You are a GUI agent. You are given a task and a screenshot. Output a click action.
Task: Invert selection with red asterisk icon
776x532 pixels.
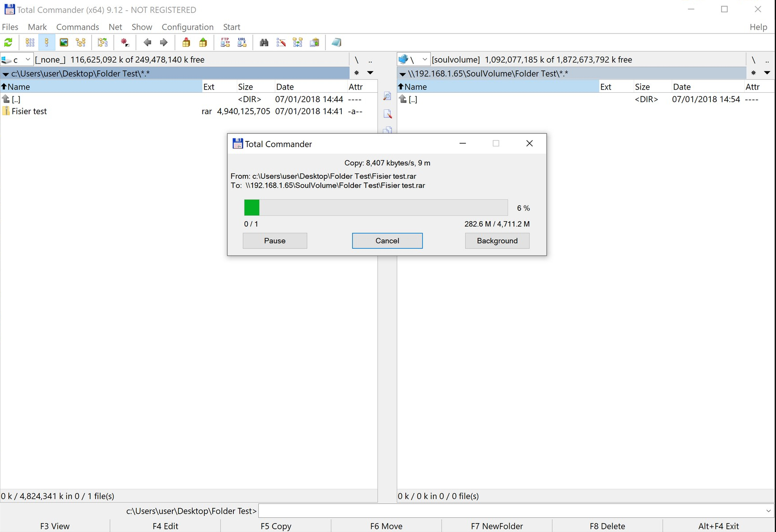click(x=125, y=42)
